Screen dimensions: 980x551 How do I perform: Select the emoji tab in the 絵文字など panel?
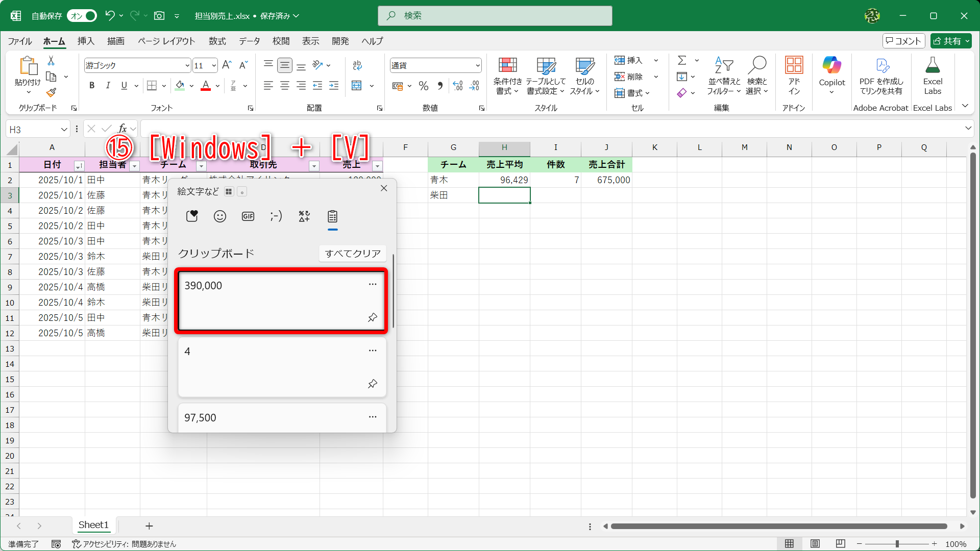[219, 216]
